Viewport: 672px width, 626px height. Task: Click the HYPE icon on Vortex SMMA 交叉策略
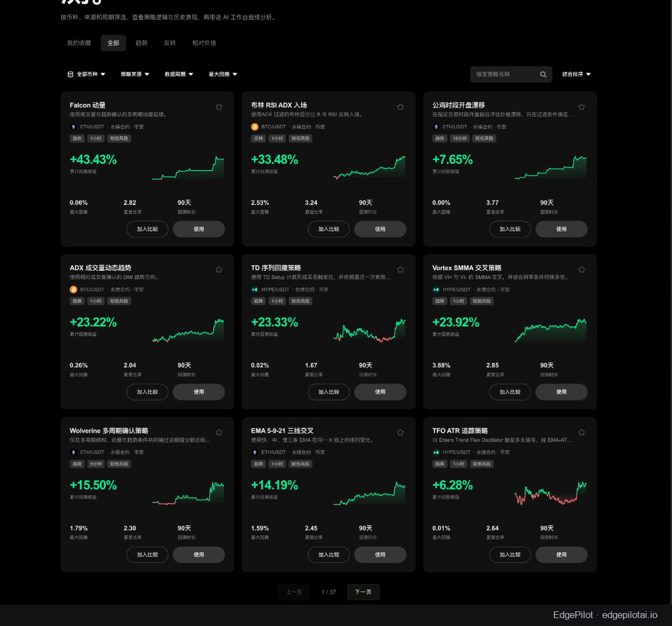[436, 289]
